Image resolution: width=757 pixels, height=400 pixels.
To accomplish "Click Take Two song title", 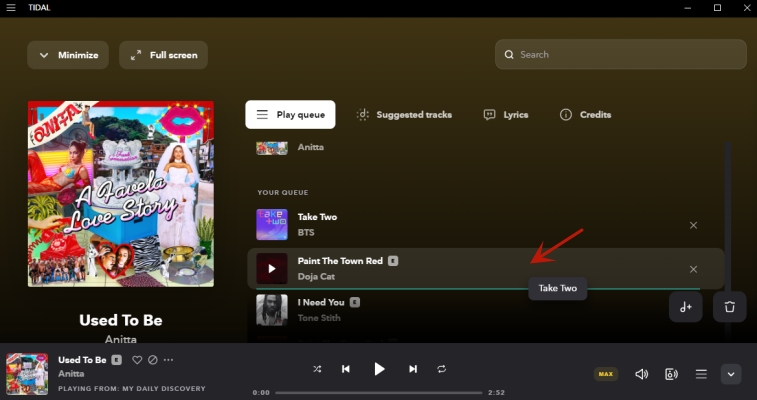I will 317,217.
